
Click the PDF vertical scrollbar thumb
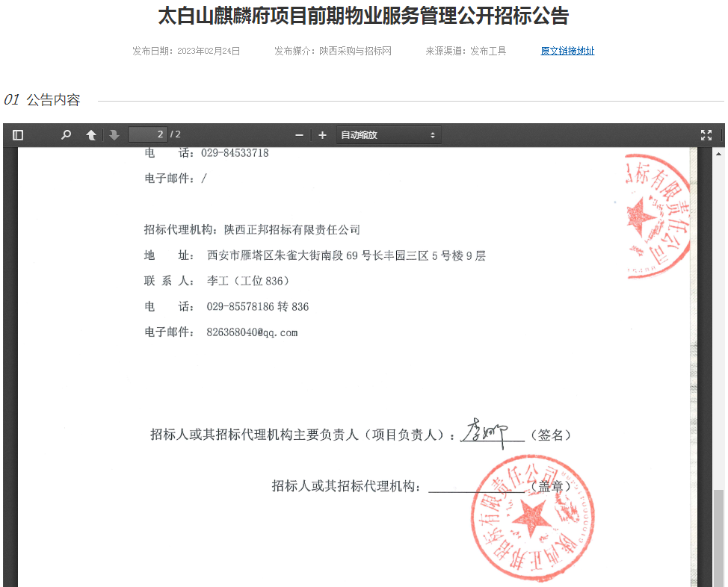719,538
